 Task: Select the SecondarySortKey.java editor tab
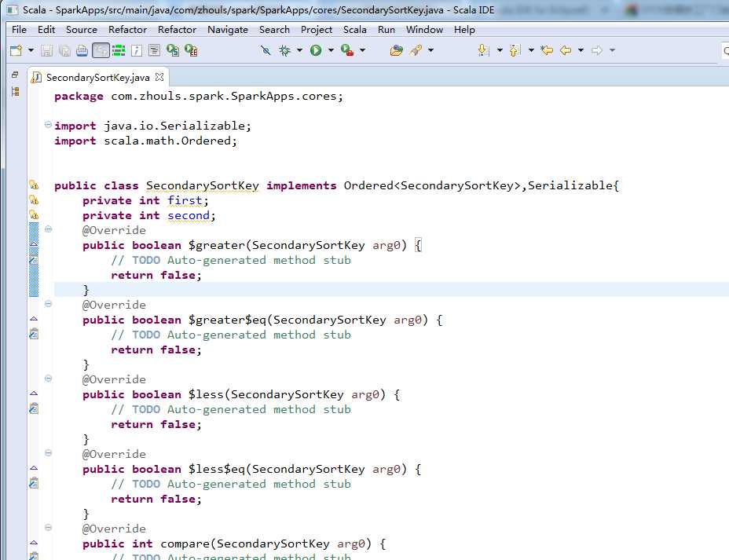click(97, 77)
